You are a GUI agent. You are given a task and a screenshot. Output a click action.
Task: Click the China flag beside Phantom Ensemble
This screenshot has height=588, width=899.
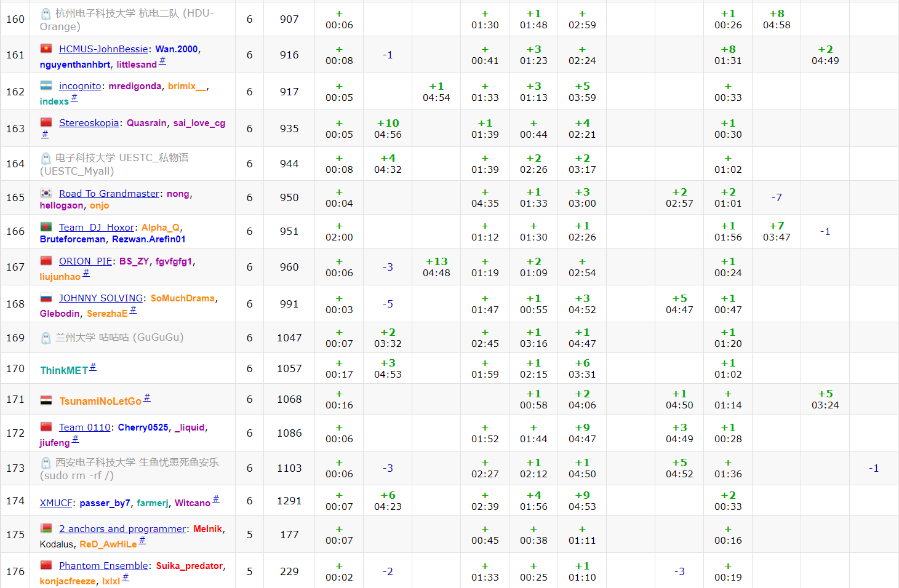tap(46, 565)
